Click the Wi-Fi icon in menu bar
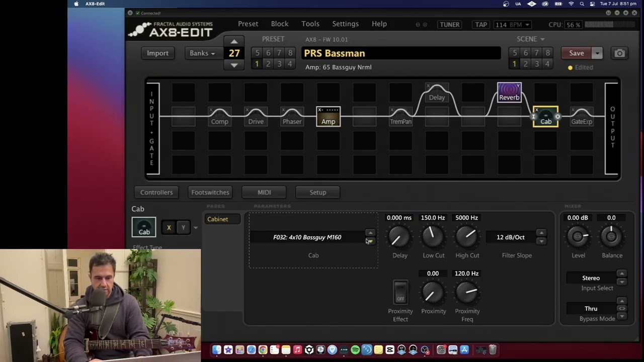The width and height of the screenshot is (644, 362). tap(571, 4)
